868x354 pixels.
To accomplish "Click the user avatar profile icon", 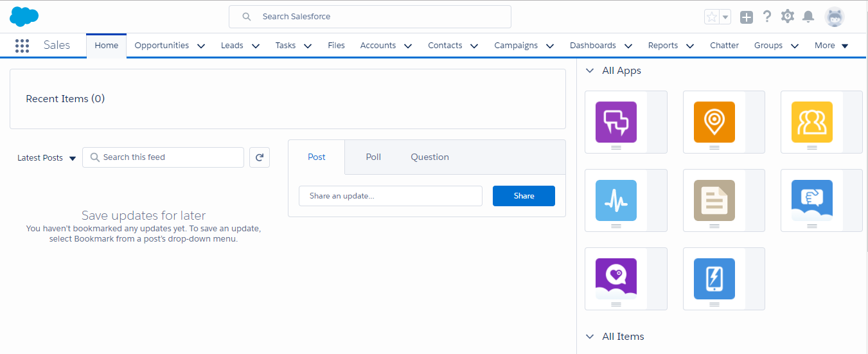I will 835,17.
